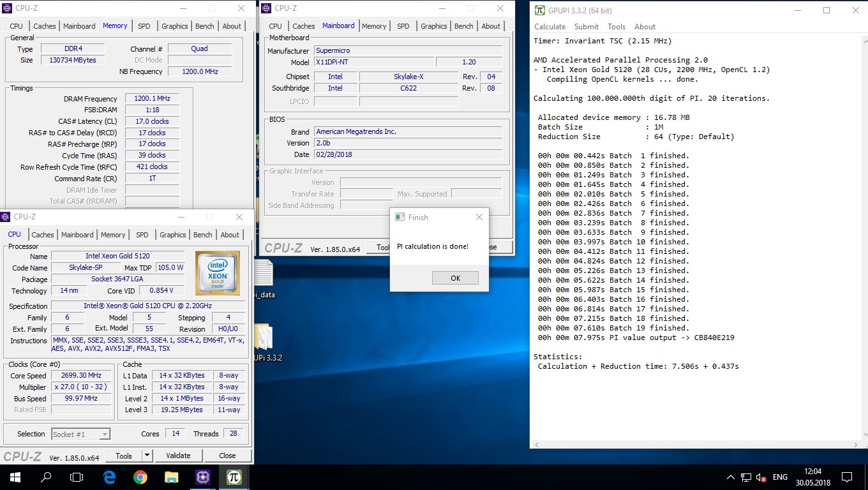Open GPUPI Submit menu

click(x=586, y=27)
